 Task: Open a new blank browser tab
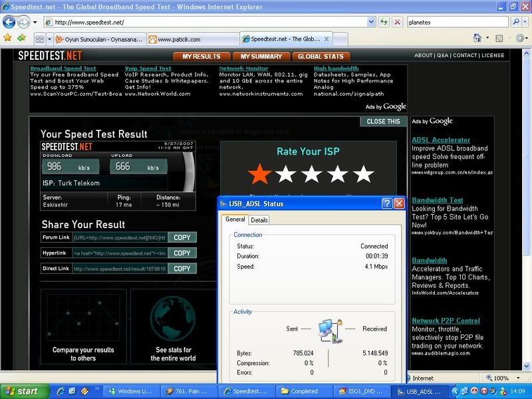point(340,39)
